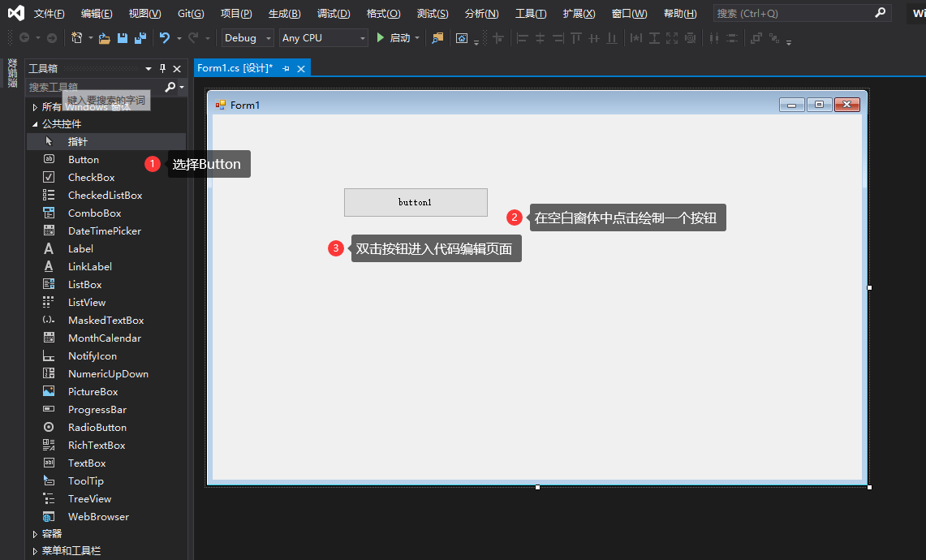Click the New Project toolbar icon

pyautogui.click(x=77, y=38)
